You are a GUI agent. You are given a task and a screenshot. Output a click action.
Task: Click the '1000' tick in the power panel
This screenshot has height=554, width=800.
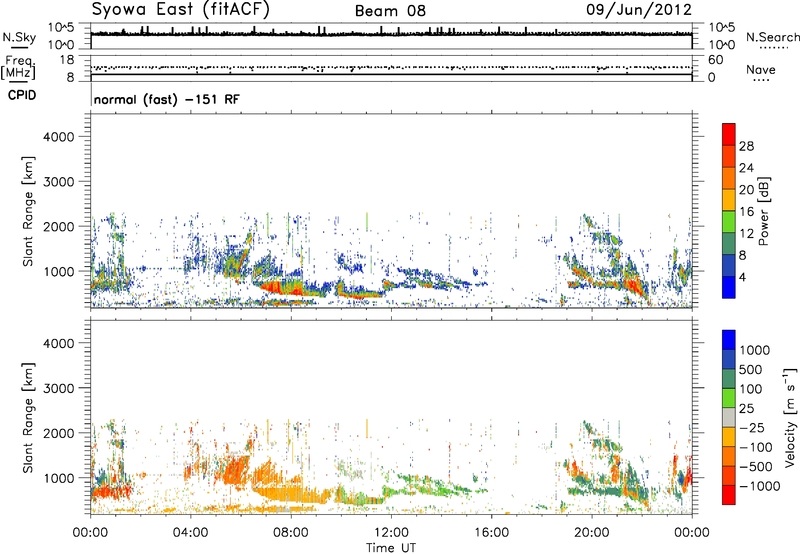[x=59, y=271]
